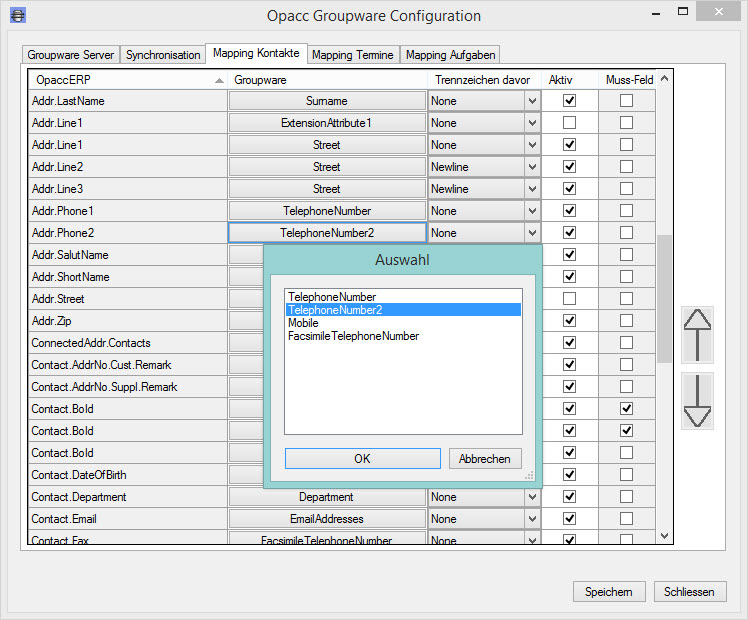Click the Department mapping button
This screenshot has height=620, width=748.
[x=327, y=496]
